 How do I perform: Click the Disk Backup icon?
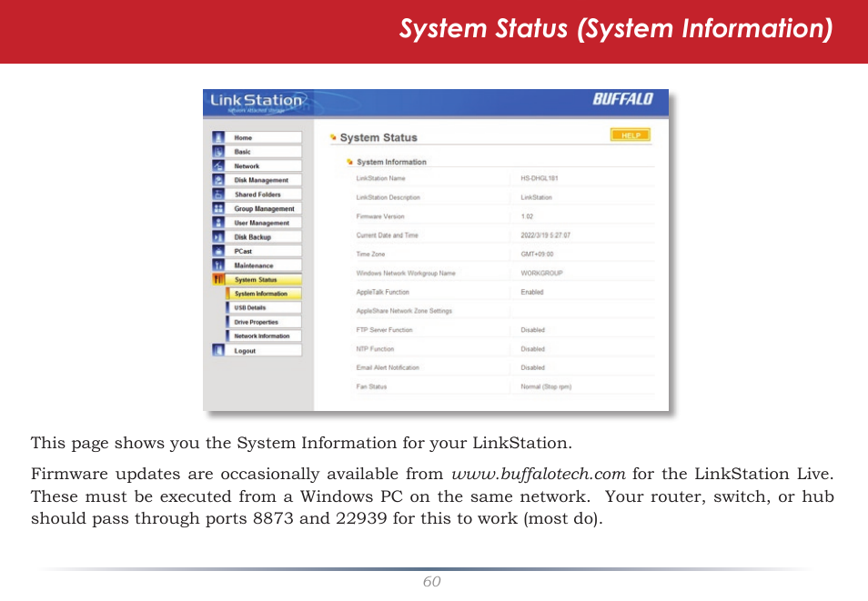[x=218, y=237]
